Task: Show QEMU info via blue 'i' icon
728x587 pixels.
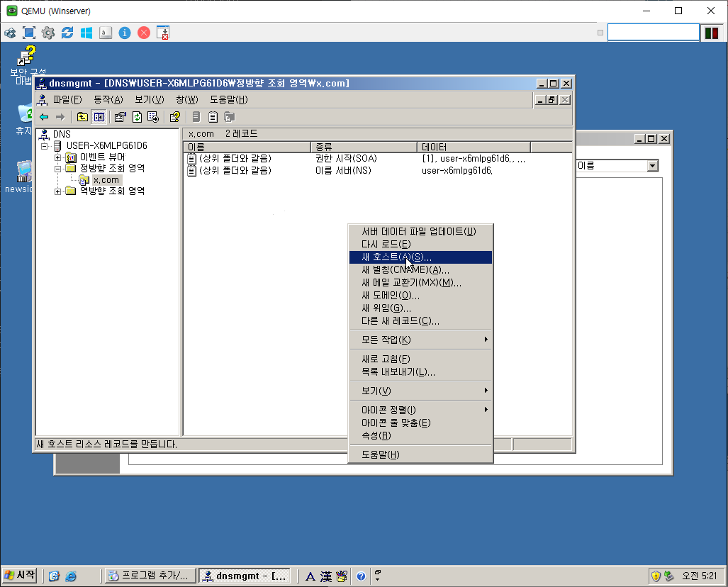Action: pos(125,33)
